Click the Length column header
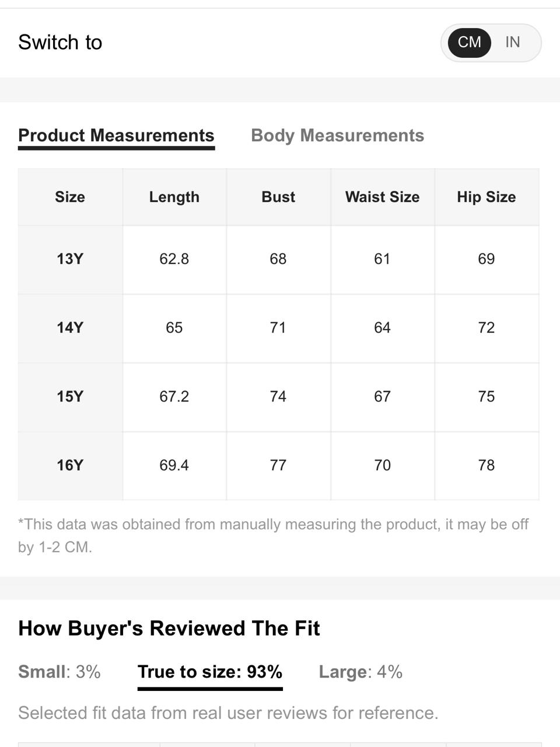Screen dimensions: 560x747 [x=174, y=197]
